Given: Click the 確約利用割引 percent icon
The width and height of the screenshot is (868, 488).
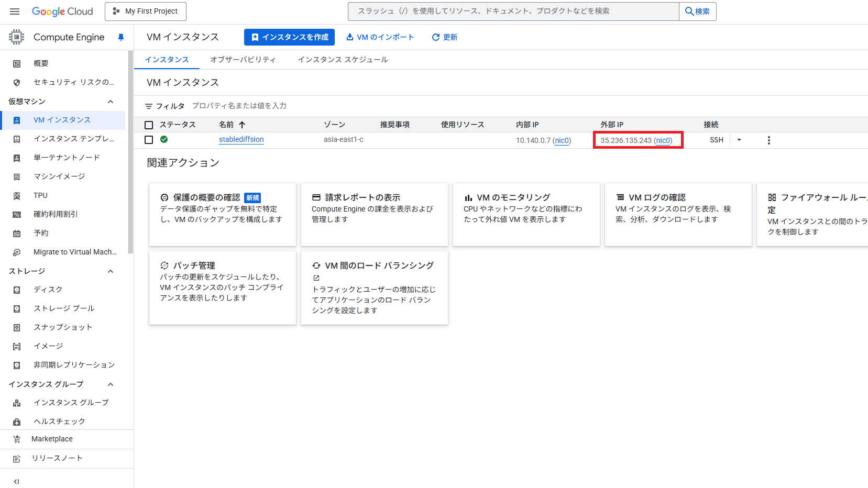Looking at the screenshot, I should tap(17, 214).
